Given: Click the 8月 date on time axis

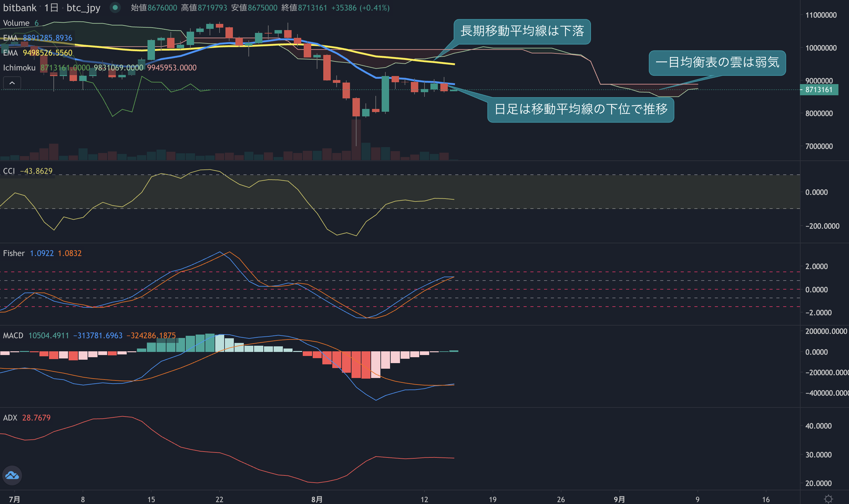Looking at the screenshot, I should pyautogui.click(x=317, y=499).
